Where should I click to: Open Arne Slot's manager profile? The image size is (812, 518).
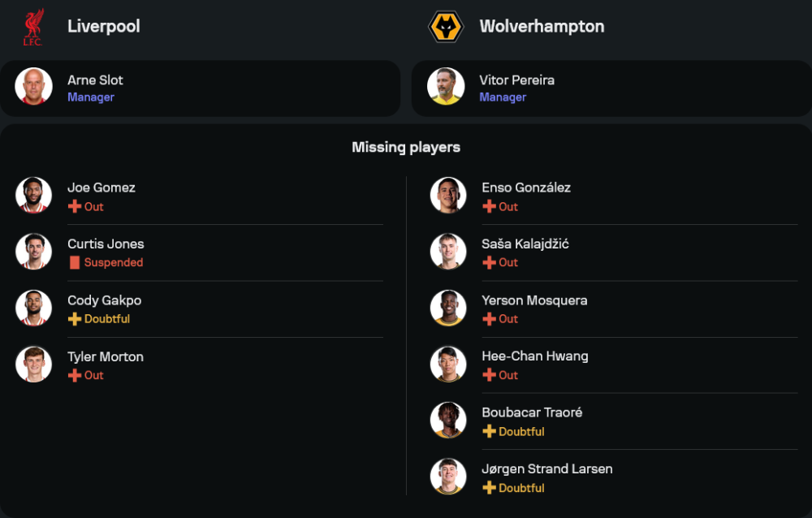coord(95,80)
